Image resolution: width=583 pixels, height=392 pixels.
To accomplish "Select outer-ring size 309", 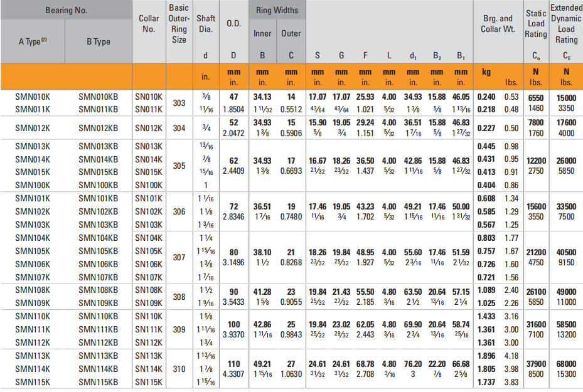I will click(179, 329).
